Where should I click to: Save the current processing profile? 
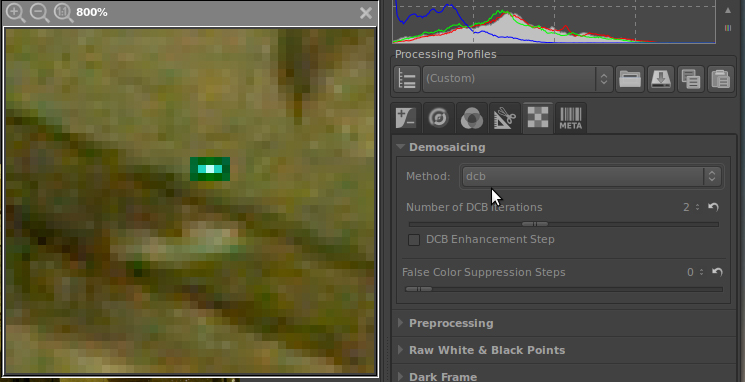tap(660, 78)
